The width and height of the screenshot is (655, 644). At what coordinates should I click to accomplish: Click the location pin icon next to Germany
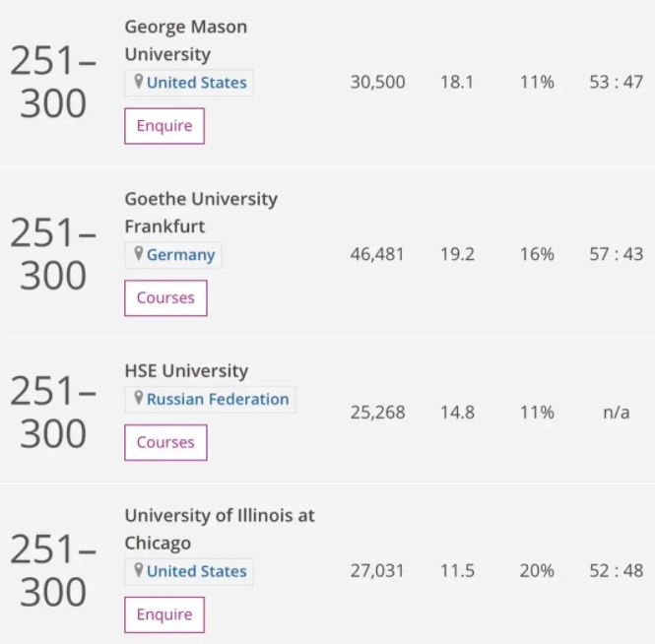pos(139,253)
